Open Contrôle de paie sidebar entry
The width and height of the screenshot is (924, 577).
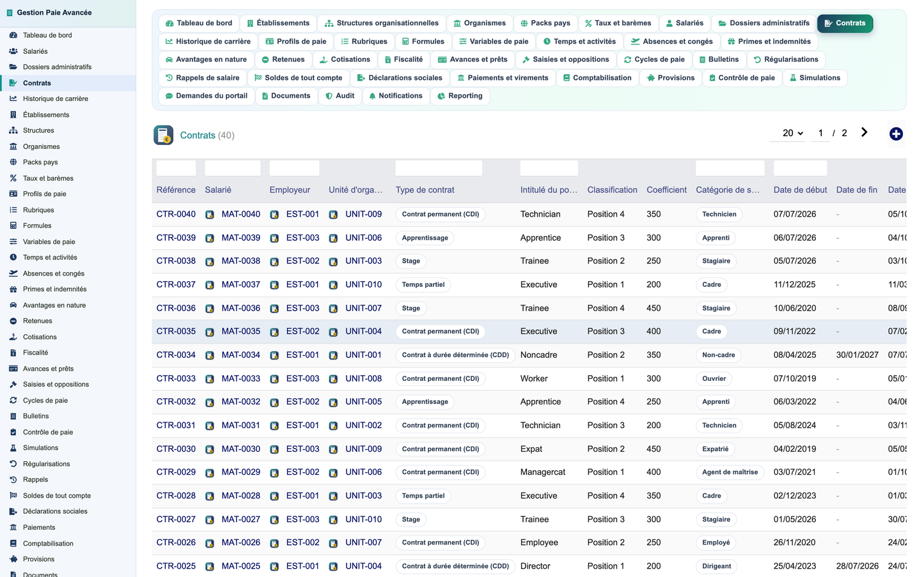pos(68,432)
